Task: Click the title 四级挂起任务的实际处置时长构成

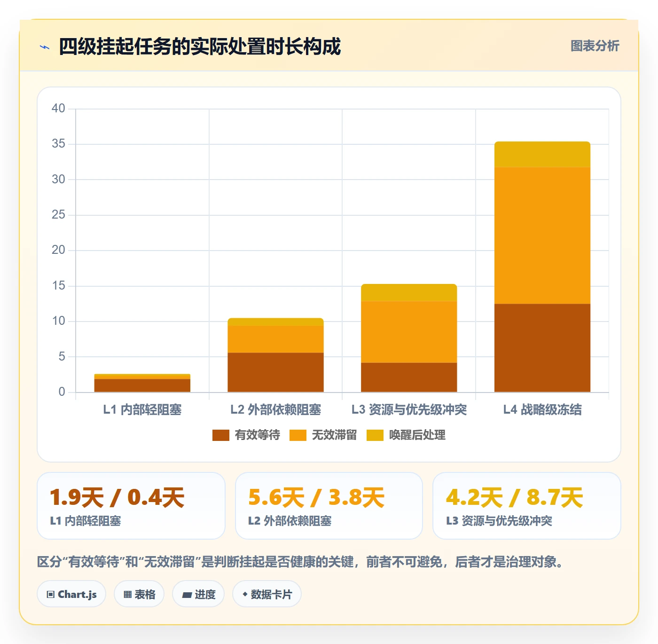Action: (x=200, y=47)
